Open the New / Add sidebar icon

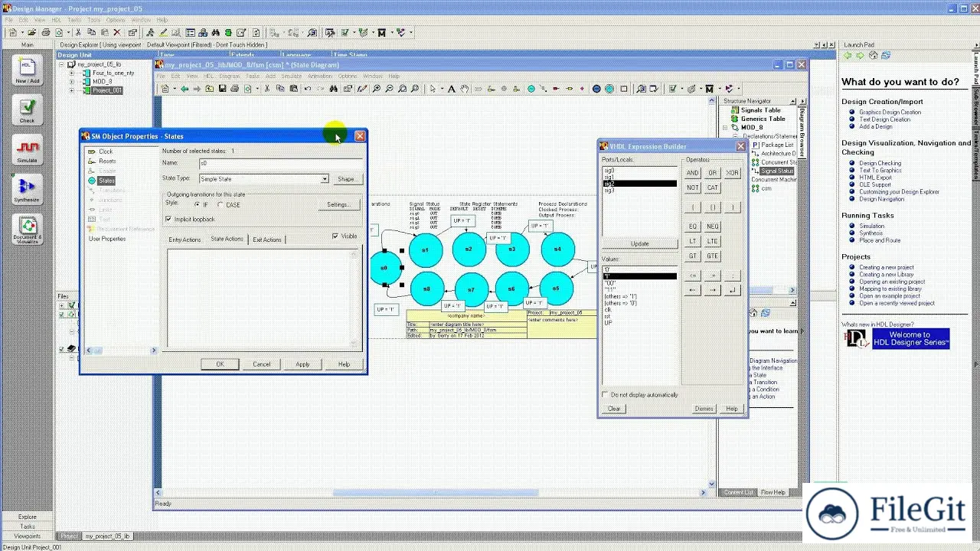point(27,70)
